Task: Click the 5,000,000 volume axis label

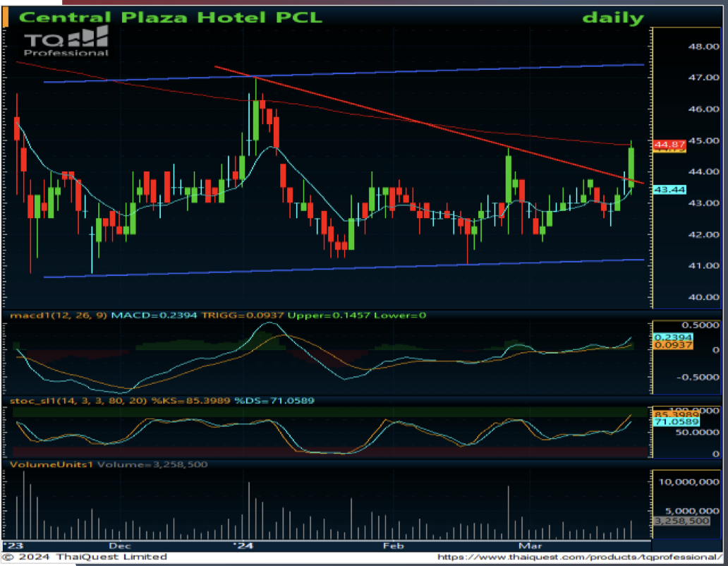Action: pyautogui.click(x=693, y=512)
